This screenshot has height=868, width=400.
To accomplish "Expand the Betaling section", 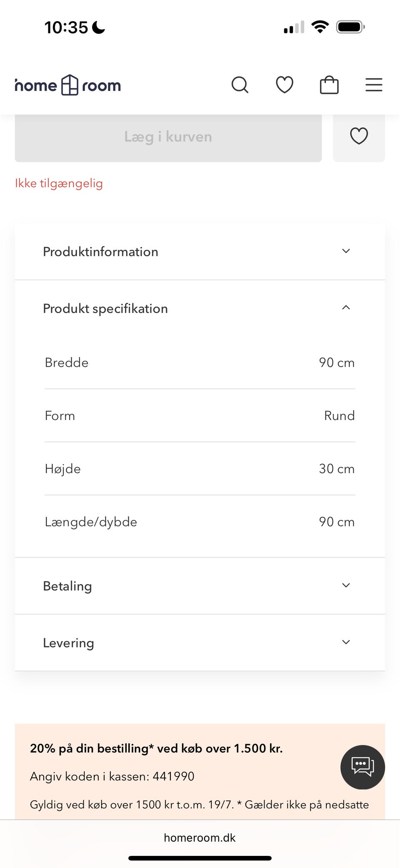I will coord(200,586).
